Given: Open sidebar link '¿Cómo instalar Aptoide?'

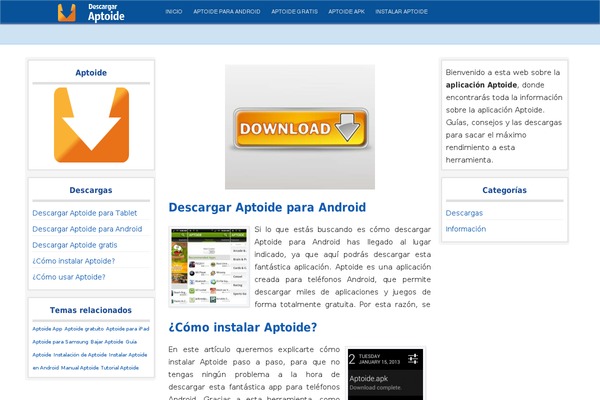Looking at the screenshot, I should click(73, 261).
